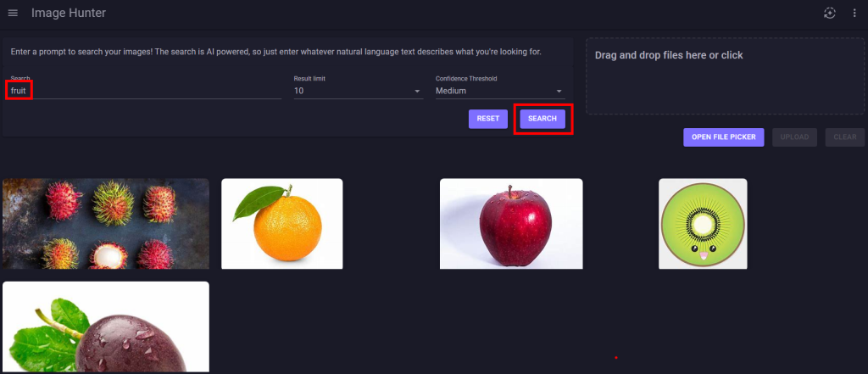Image resolution: width=868 pixels, height=374 pixels.
Task: Click the Image Hunter title
Action: 69,13
